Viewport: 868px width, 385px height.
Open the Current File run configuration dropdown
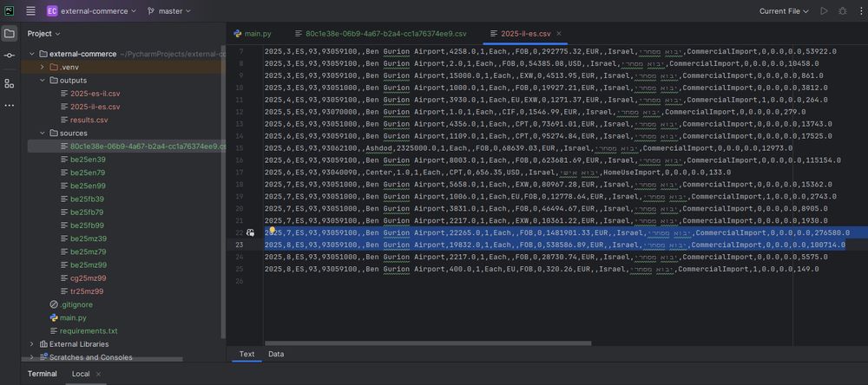[784, 11]
